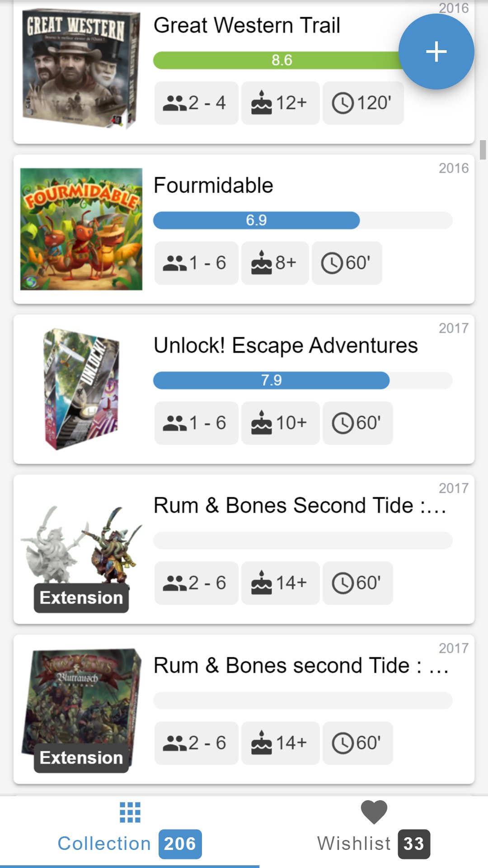Viewport: 488px width, 868px height.
Task: Tap the Wishlist heart icon
Action: 374,812
